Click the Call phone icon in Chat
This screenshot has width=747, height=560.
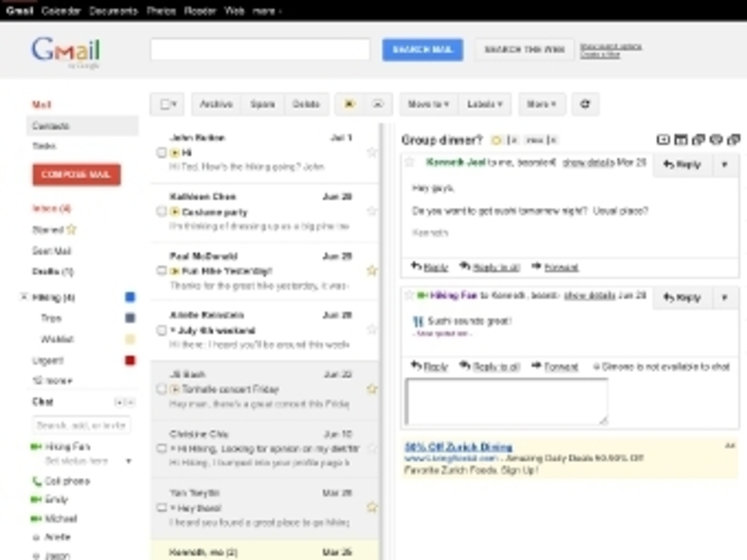tap(36, 481)
